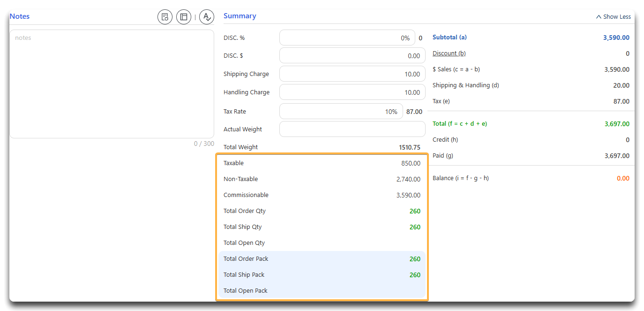Focus the DISC. $ input field
Screen dimensions: 644x311
point(352,55)
